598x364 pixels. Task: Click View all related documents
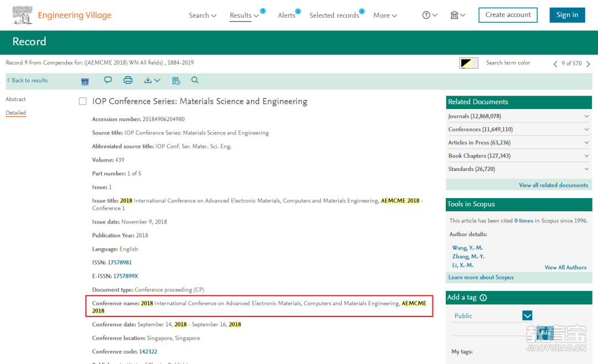click(x=553, y=185)
